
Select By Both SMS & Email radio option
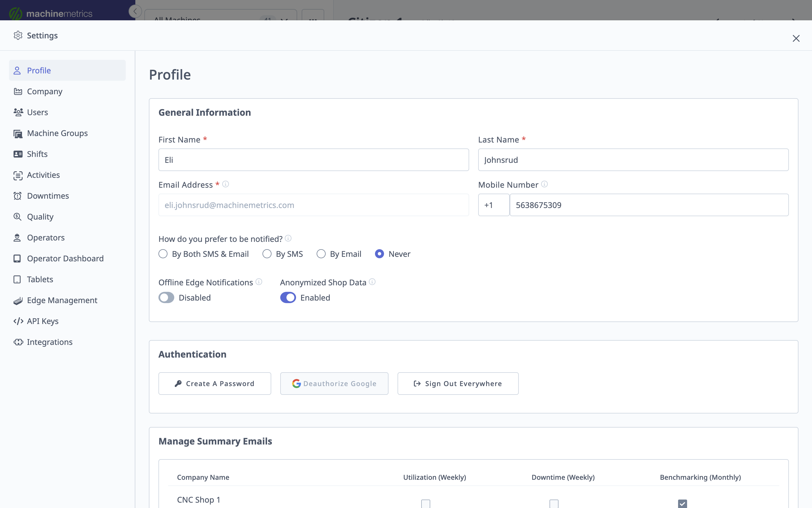click(163, 254)
